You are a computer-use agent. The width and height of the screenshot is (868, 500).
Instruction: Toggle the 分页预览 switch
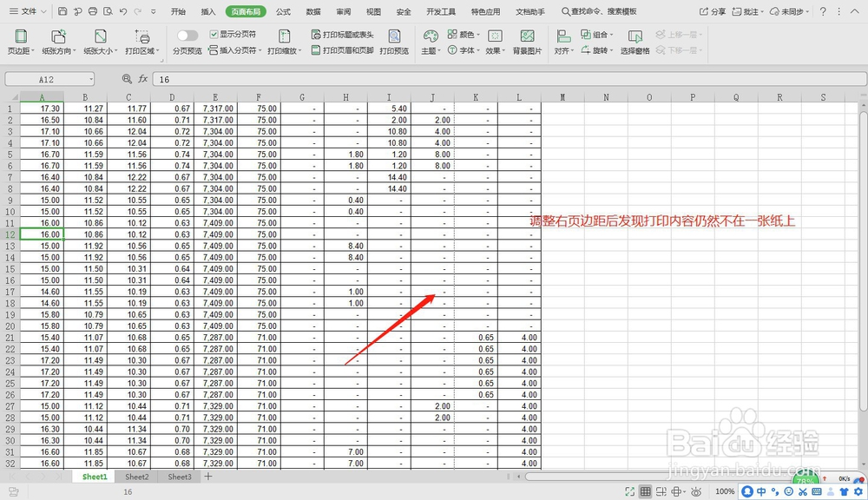click(x=187, y=36)
